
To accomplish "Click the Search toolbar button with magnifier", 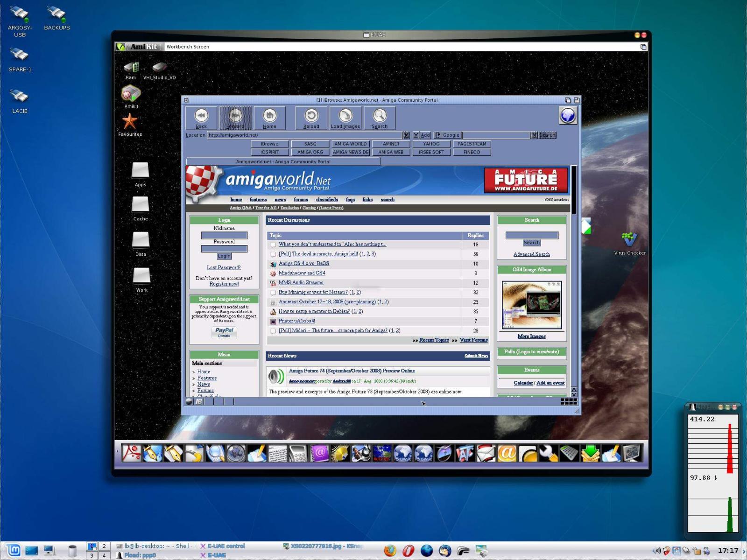I will [x=380, y=118].
